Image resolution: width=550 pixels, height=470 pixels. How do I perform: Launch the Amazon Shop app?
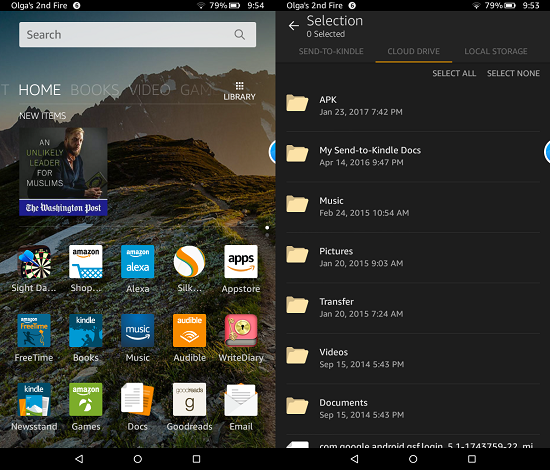(86, 262)
